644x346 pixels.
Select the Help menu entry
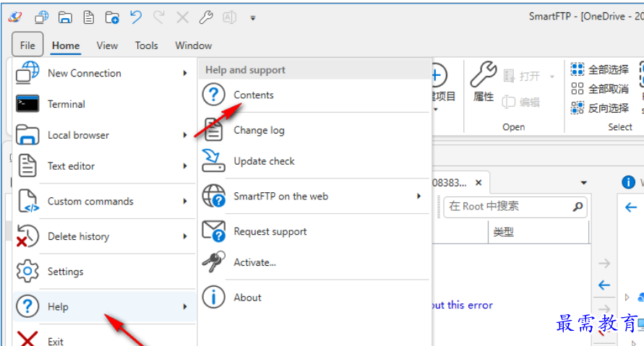104,306
